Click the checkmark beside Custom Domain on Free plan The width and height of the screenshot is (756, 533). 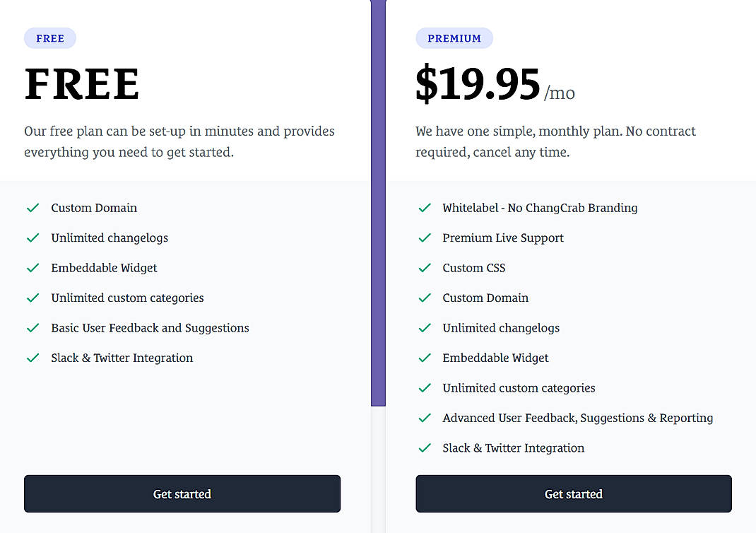(x=33, y=207)
